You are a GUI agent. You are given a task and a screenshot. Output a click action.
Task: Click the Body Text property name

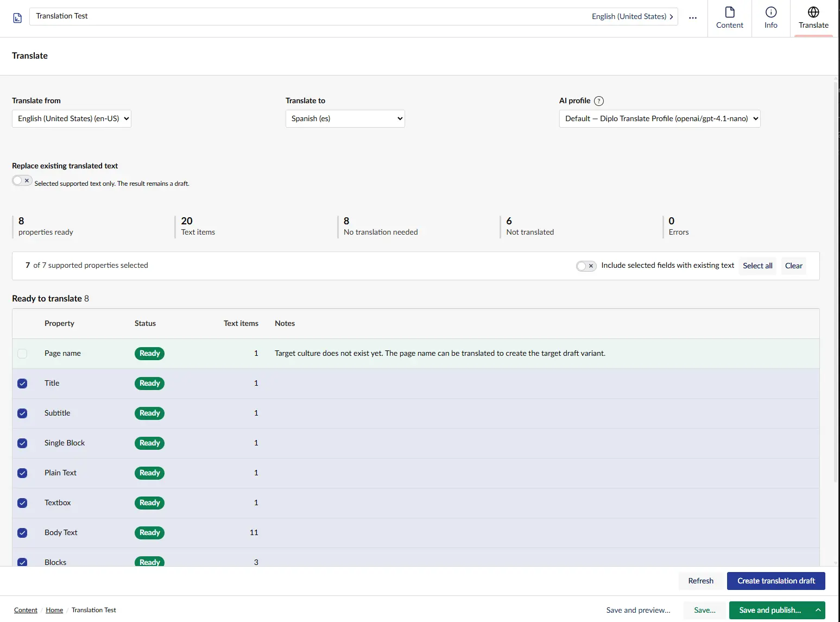tap(61, 532)
